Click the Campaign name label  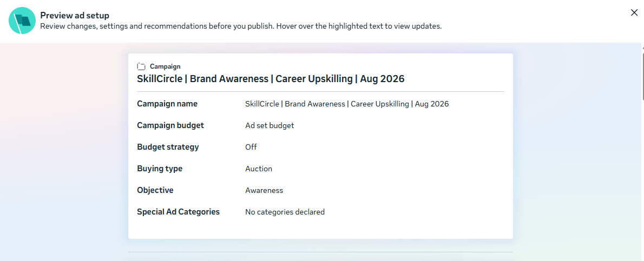pyautogui.click(x=167, y=104)
